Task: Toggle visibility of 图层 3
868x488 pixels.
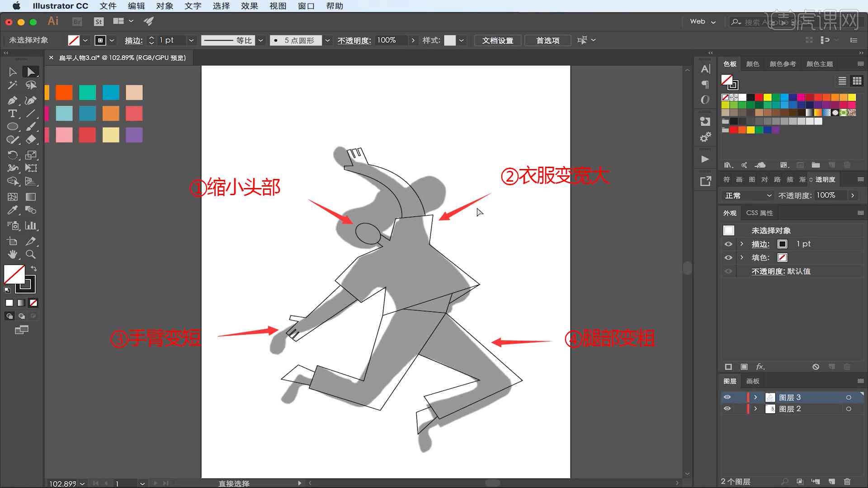Action: tap(727, 397)
